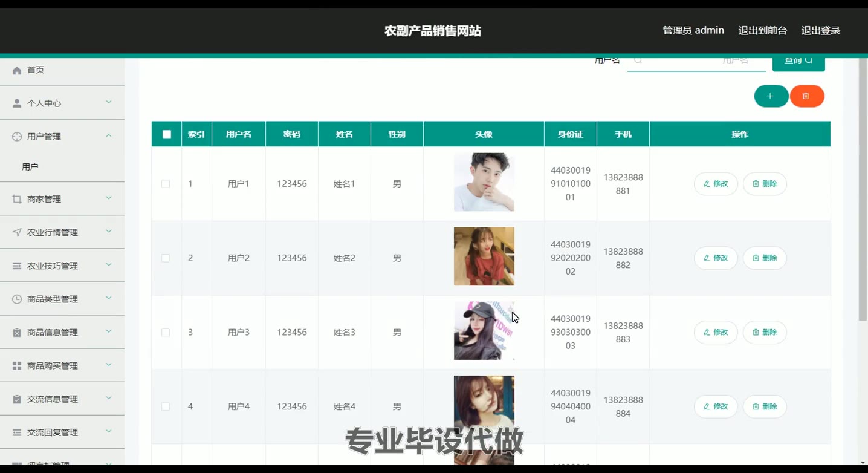Click the list icon beside 农业技巧管理
This screenshot has height=473, width=868.
[17, 266]
